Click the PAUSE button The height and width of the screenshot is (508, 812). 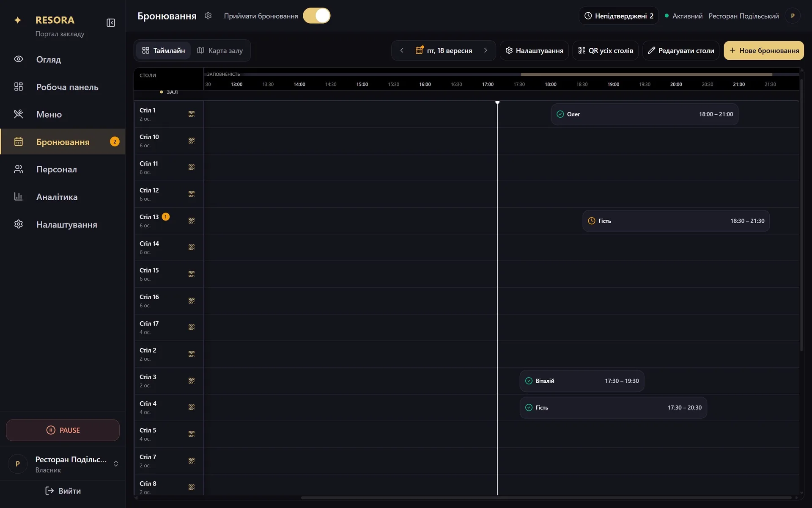tap(63, 430)
